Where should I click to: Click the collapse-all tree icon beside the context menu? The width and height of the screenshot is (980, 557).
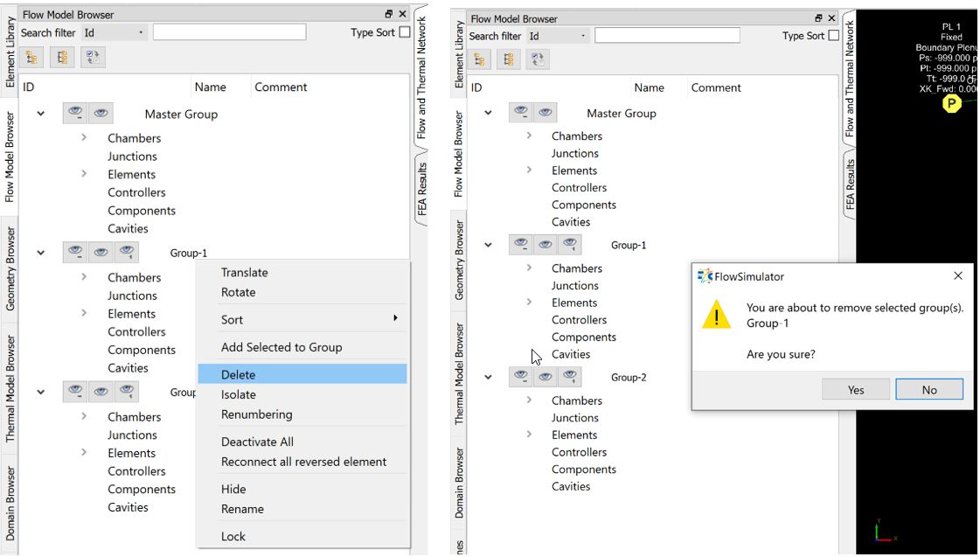64,58
